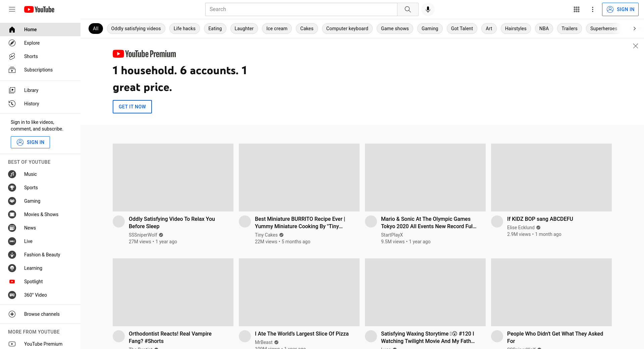This screenshot has width=644, height=349.
Task: Click the Live broadcast icon
Action: pos(12,241)
